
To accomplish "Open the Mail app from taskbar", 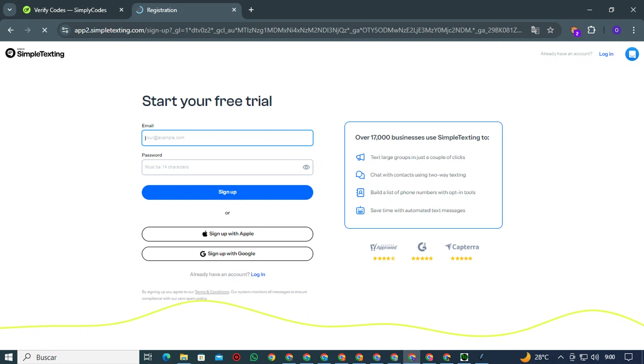I will (x=219, y=357).
